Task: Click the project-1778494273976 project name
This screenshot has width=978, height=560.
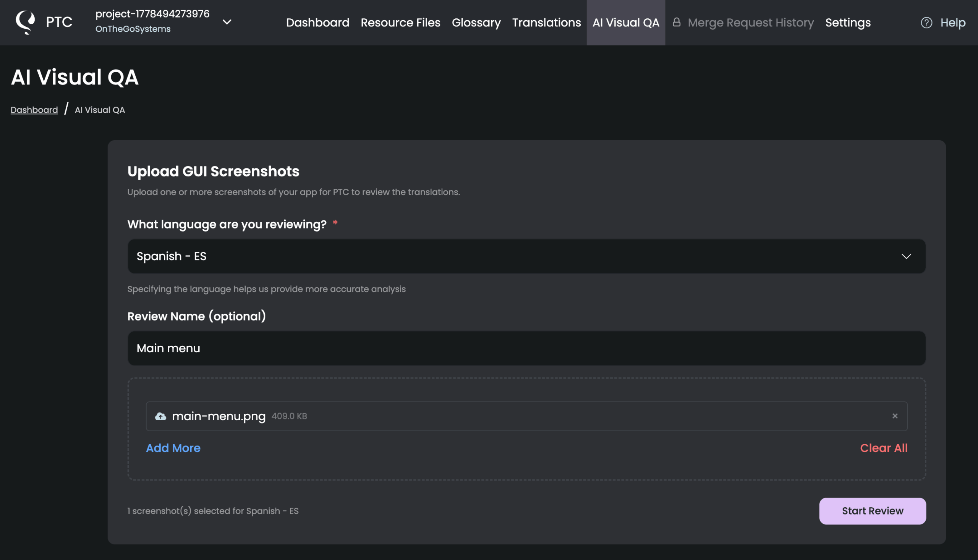Action: click(x=152, y=14)
